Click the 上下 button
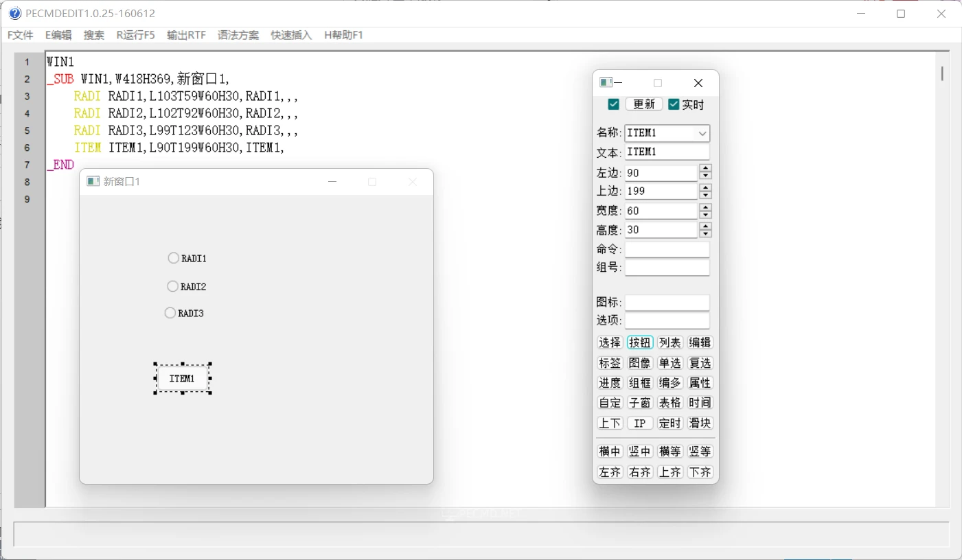This screenshot has height=560, width=962. point(610,423)
